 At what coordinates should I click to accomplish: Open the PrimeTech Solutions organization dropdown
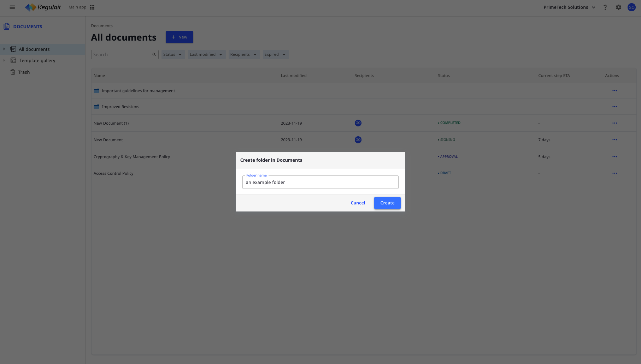coord(569,7)
